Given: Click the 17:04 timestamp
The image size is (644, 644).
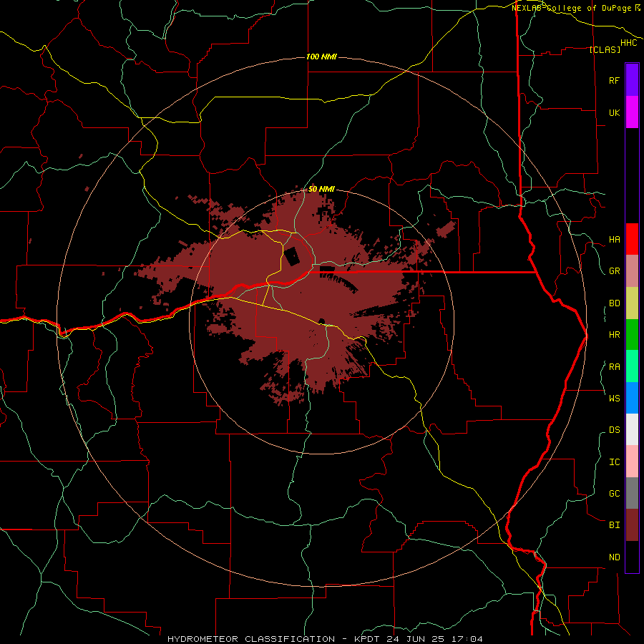Looking at the screenshot, I should pyautogui.click(x=467, y=639).
